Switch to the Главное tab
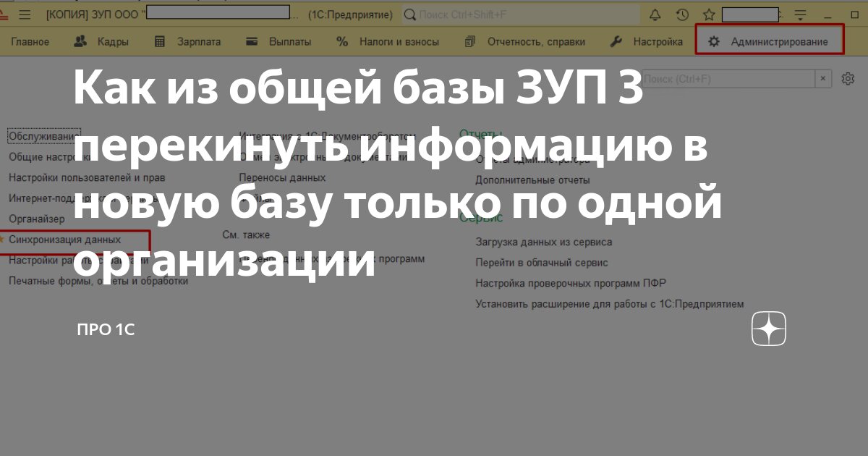868x456 pixels. pyautogui.click(x=30, y=41)
